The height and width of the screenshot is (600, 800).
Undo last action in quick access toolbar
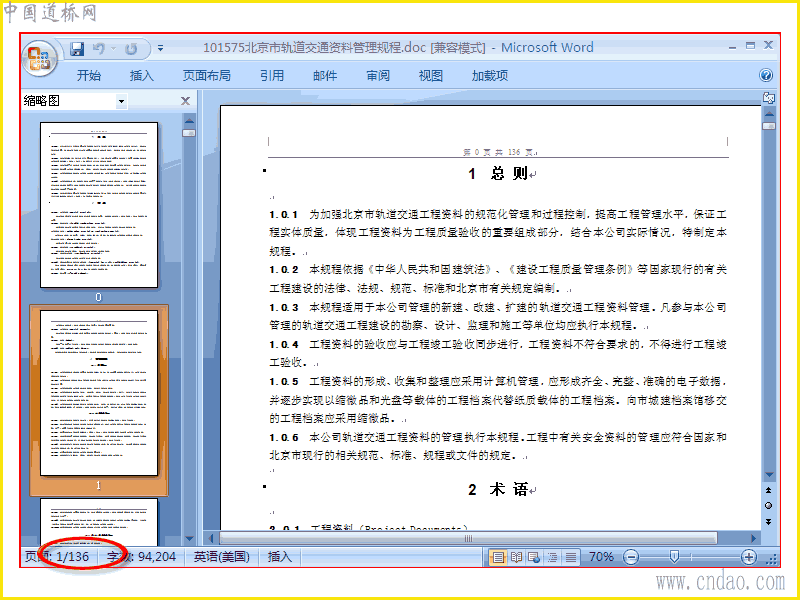click(99, 49)
